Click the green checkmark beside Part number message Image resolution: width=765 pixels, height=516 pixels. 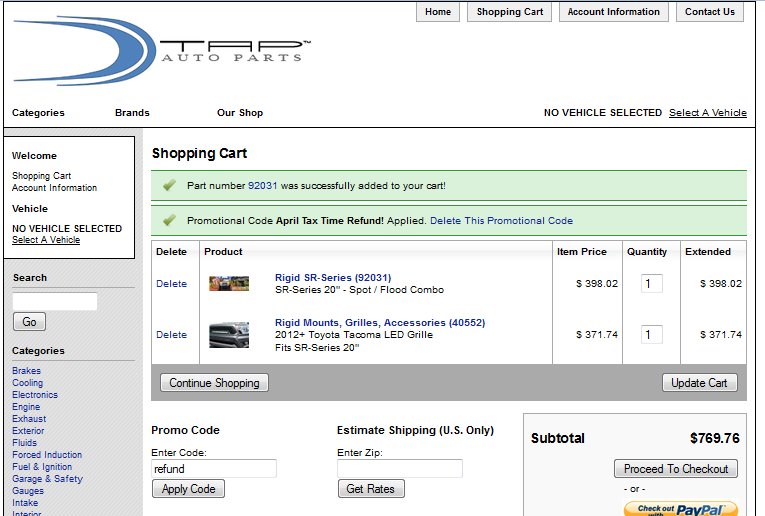169,185
